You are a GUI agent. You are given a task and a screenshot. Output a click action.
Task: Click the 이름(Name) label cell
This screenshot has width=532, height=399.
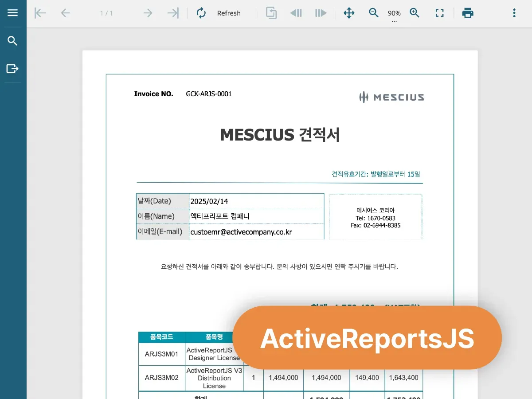pyautogui.click(x=163, y=216)
